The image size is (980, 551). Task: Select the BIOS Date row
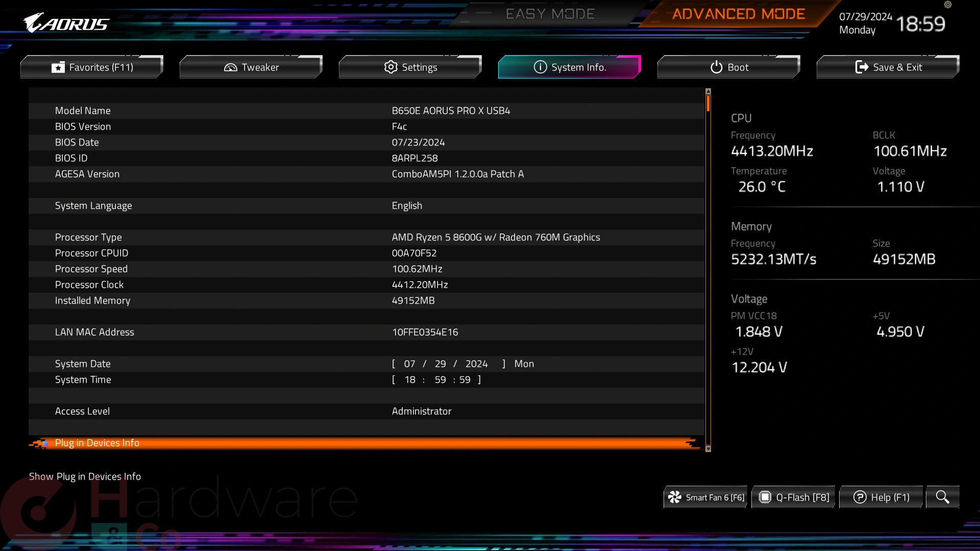pos(366,142)
